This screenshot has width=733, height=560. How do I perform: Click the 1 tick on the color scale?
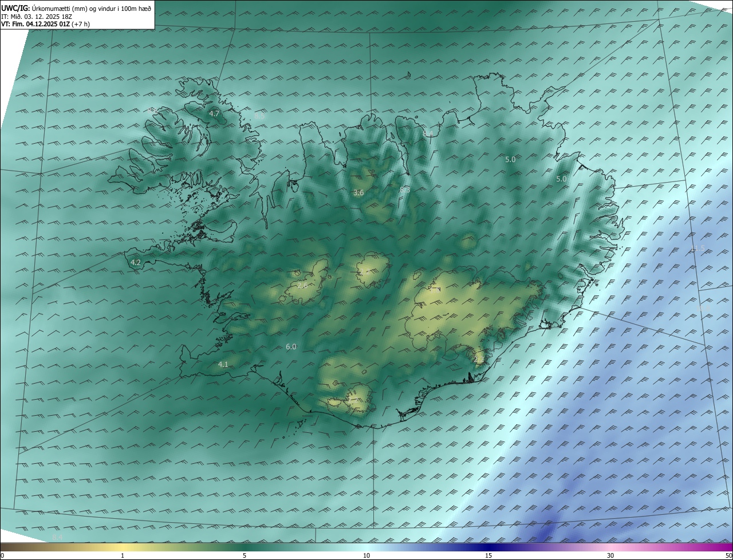click(x=123, y=555)
